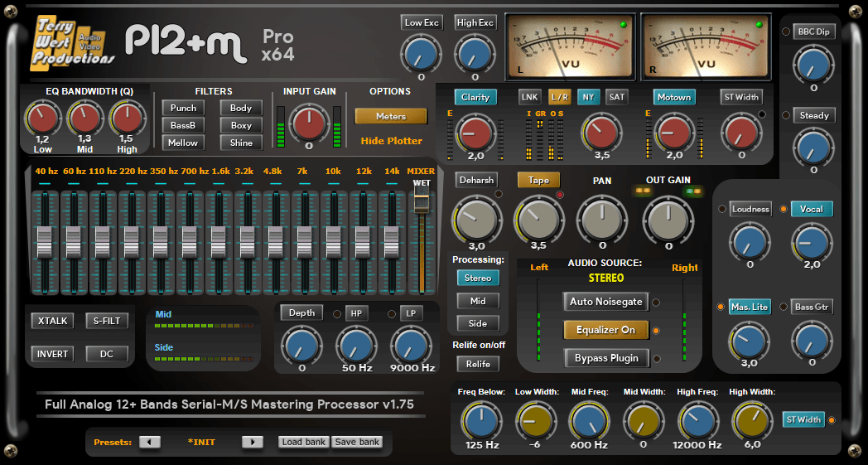Toggle the Vocal button
868x465 pixels.
812,209
